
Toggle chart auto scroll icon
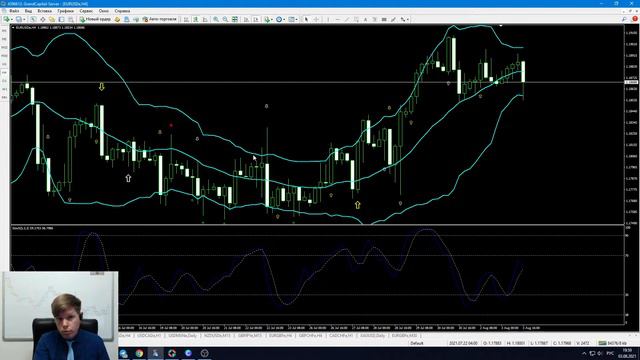pyautogui.click(x=246, y=19)
